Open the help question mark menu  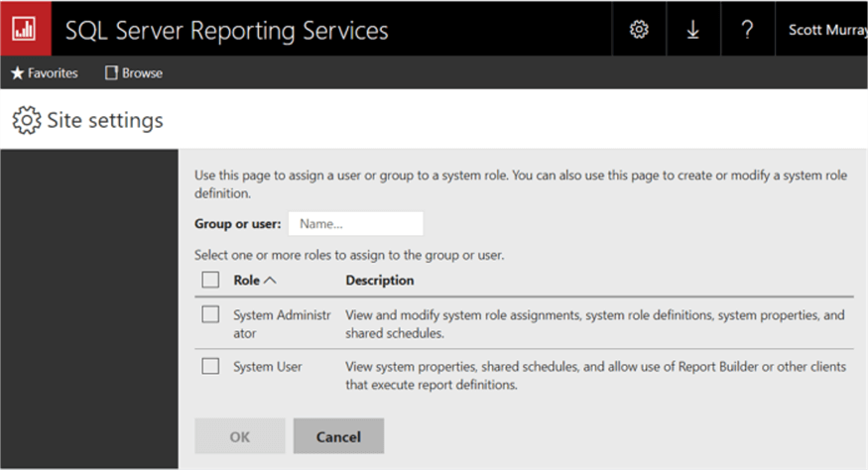point(747,29)
